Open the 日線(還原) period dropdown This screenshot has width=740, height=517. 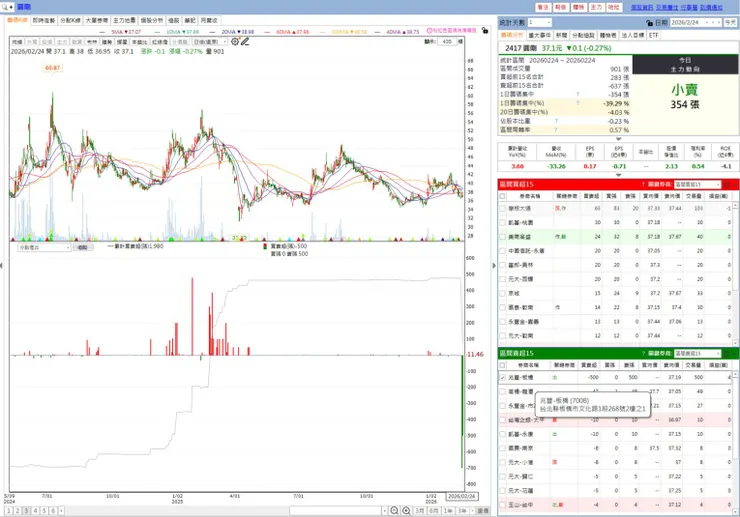pyautogui.click(x=210, y=42)
